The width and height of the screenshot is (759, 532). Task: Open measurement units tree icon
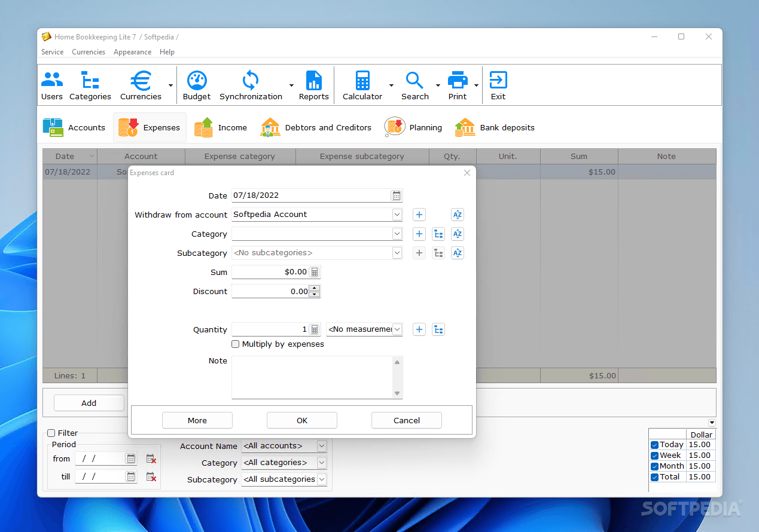[438, 329]
